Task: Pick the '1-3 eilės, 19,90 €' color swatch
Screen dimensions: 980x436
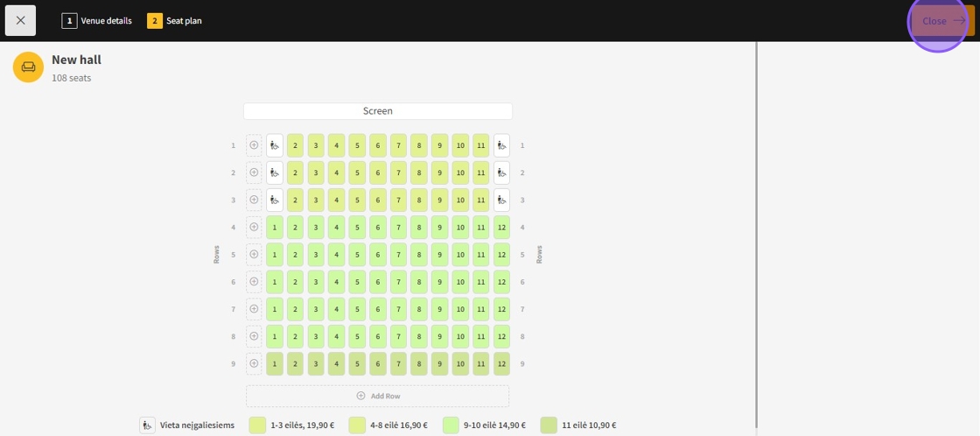Action: [257, 425]
